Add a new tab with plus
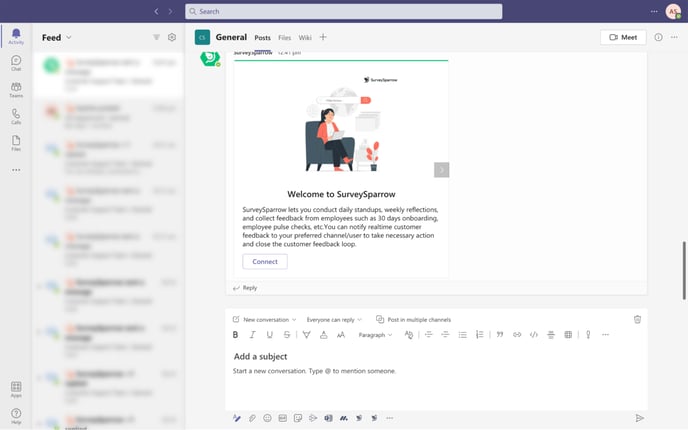This screenshot has height=430, width=688. (323, 37)
